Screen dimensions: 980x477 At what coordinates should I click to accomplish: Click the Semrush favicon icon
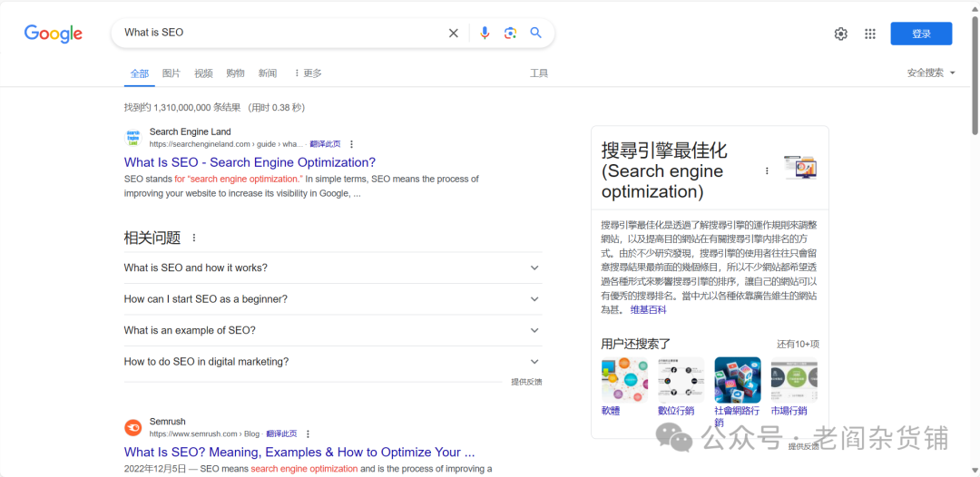click(133, 427)
